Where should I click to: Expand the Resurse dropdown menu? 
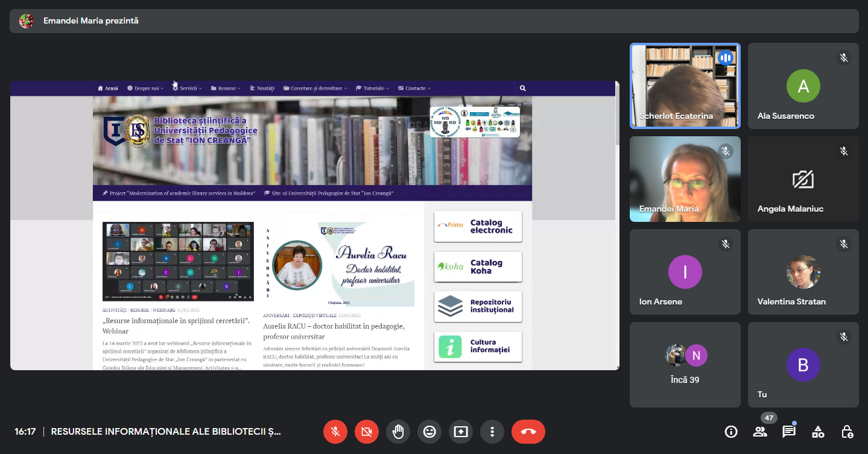coord(226,89)
